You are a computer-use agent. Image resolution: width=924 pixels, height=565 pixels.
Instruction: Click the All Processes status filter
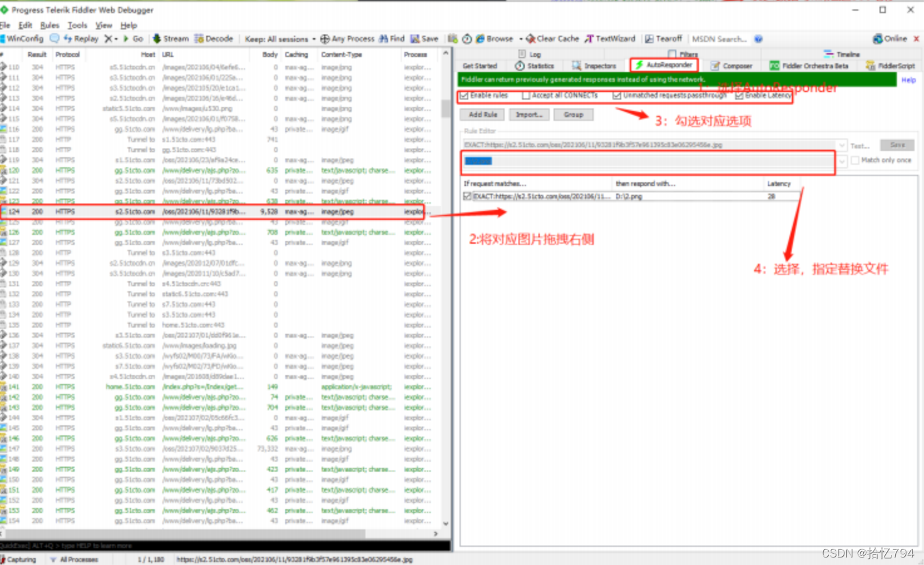click(74, 559)
